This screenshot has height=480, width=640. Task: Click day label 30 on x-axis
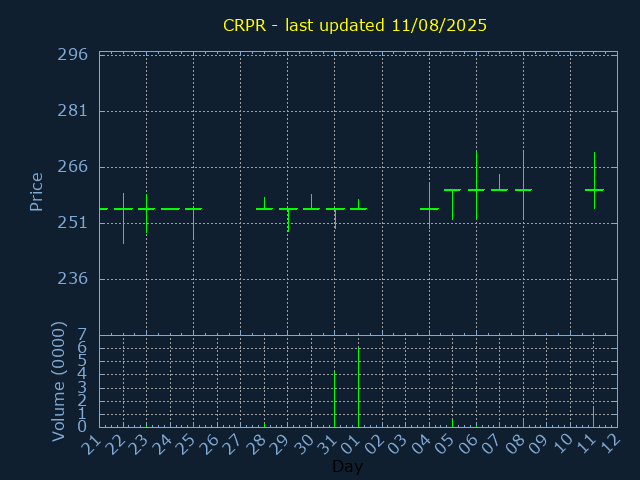302,444
